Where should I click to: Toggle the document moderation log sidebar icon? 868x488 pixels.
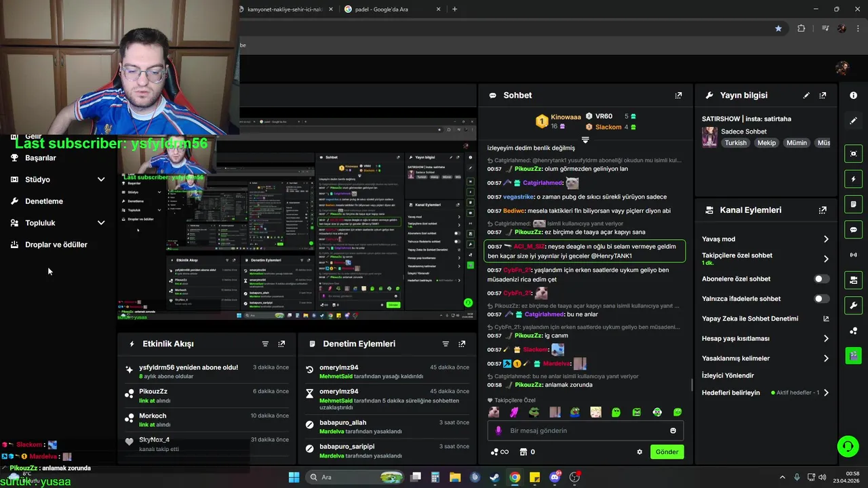click(854, 204)
